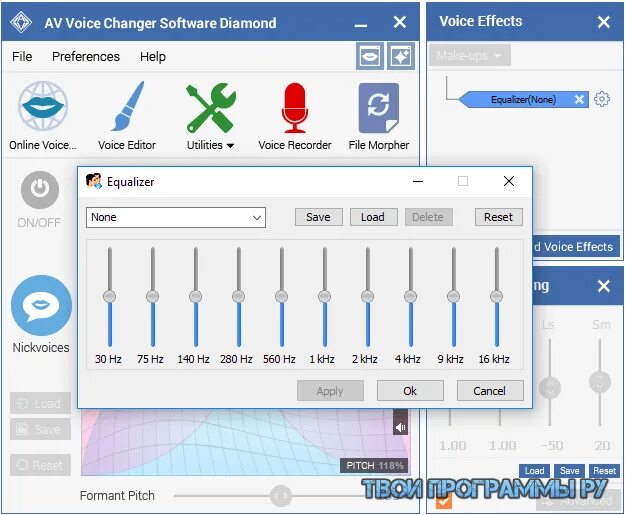Click the 16 kHz band slider handle
Screen dimensions: 625x515
[497, 296]
